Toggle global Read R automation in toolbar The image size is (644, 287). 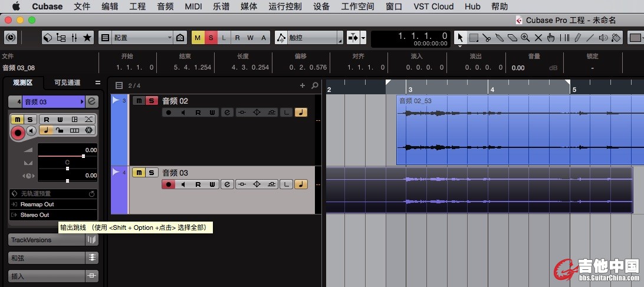click(x=238, y=38)
